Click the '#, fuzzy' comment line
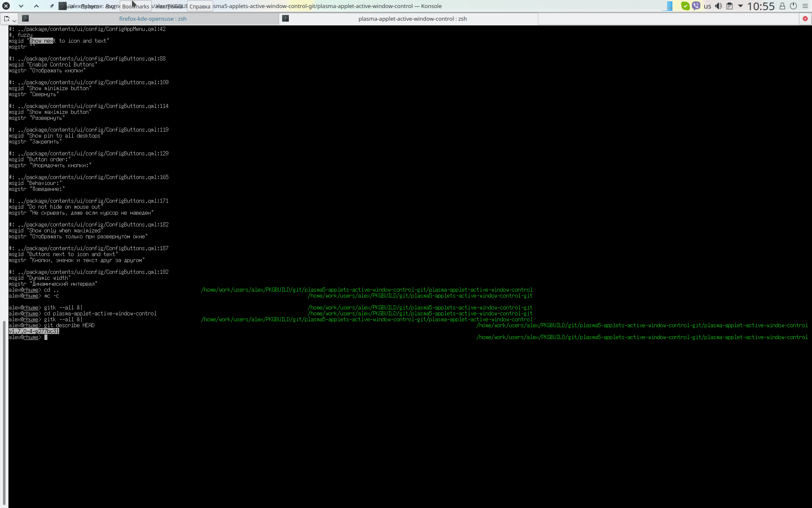Viewport: 812px width, 508px height. 20,35
